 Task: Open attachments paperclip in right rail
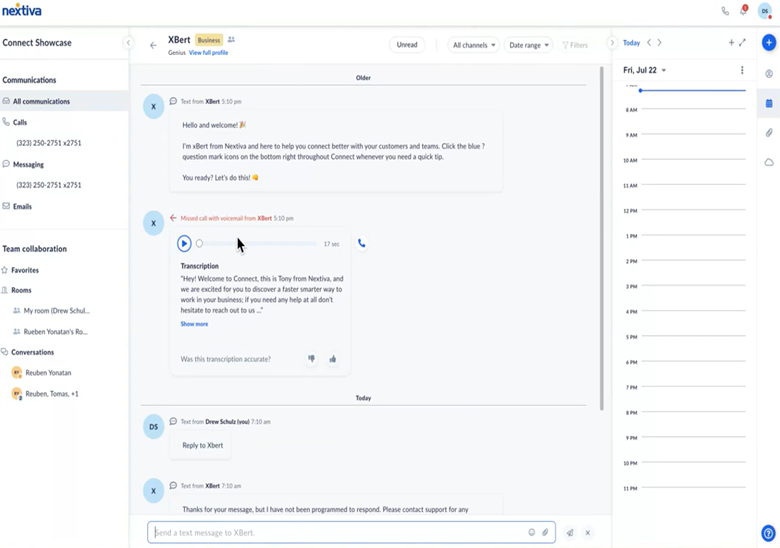769,133
